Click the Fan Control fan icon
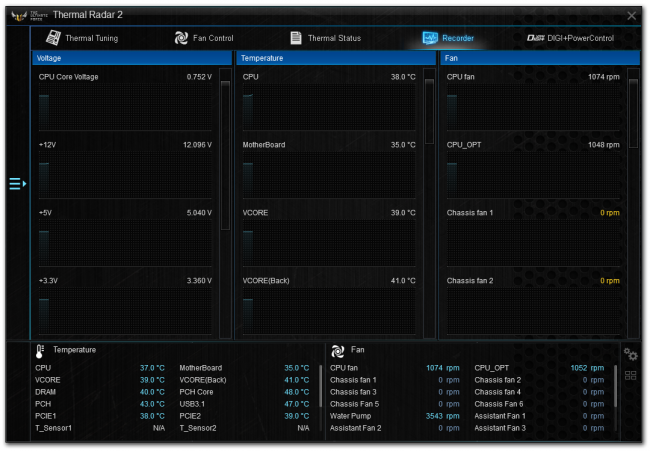The width and height of the screenshot is (650, 451). click(181, 38)
